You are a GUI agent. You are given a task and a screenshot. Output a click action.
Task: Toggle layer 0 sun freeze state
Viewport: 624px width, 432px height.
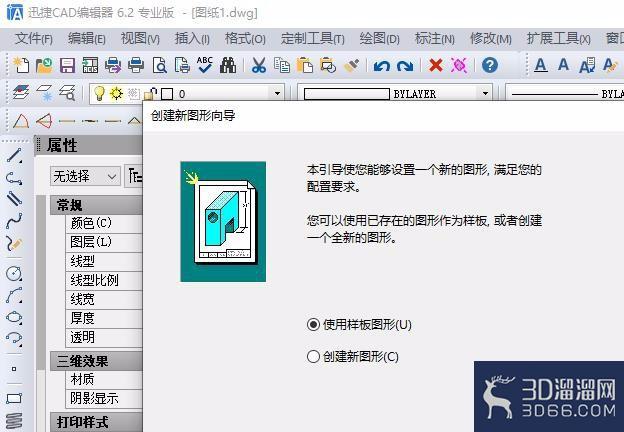(x=116, y=93)
